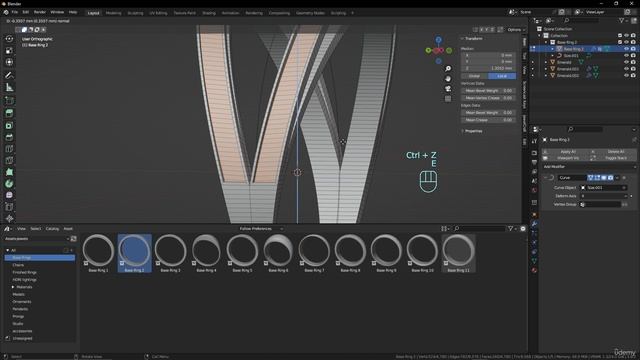Screen dimensions: 640x360
Task: Switch transform orientation to Global
Action: 474,76
